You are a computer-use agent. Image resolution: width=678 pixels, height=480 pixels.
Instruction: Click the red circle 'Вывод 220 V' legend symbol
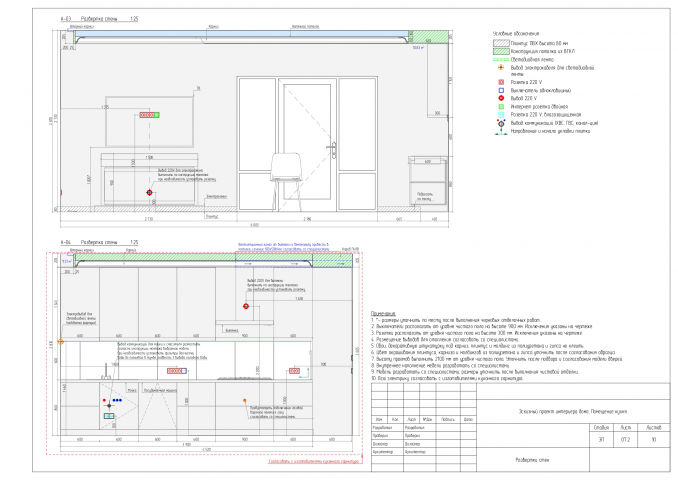pyautogui.click(x=501, y=98)
